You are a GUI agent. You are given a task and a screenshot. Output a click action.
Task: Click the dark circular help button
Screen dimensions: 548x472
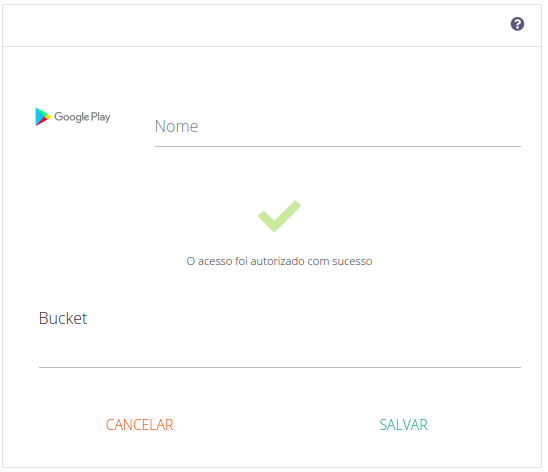517,24
